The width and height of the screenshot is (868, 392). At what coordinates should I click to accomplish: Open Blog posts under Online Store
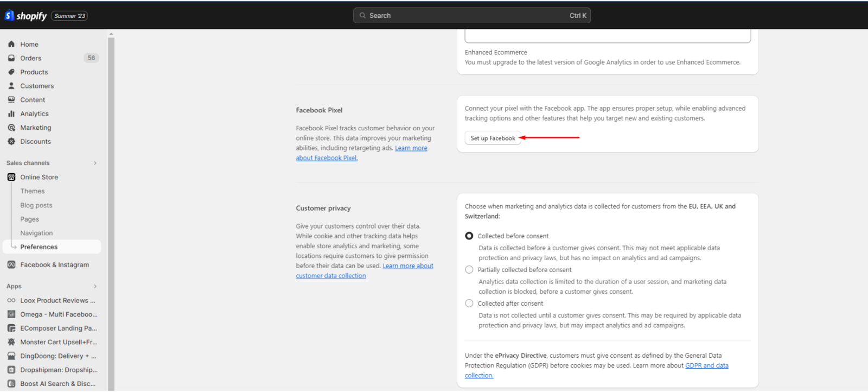(x=36, y=205)
